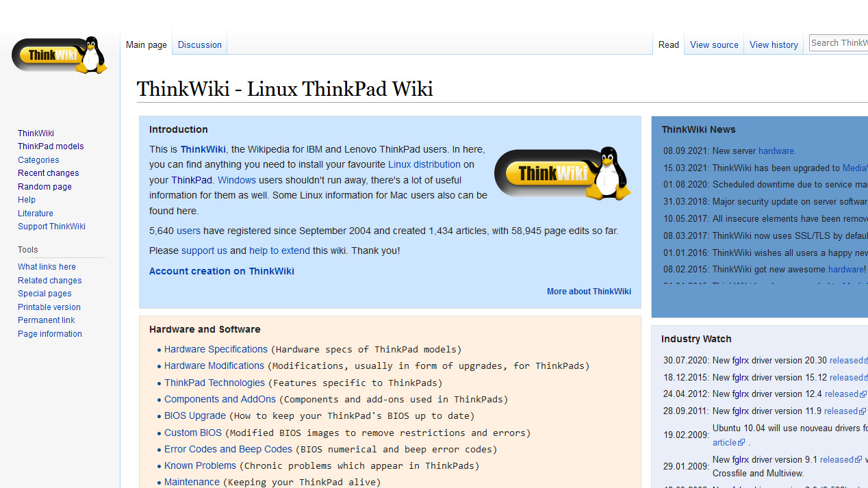View Recent changes from the sidebar
868x488 pixels.
click(49, 173)
